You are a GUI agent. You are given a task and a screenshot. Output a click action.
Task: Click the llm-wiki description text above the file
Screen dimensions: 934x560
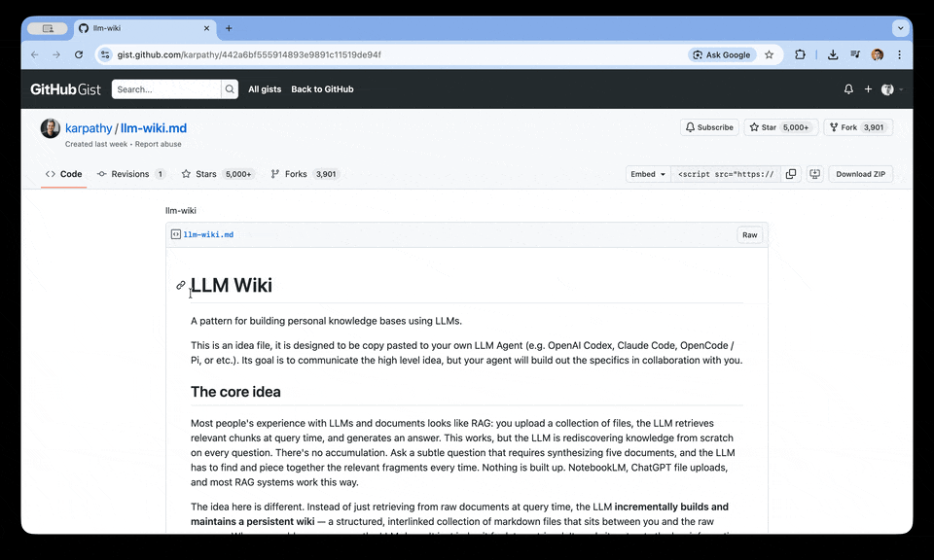point(181,211)
